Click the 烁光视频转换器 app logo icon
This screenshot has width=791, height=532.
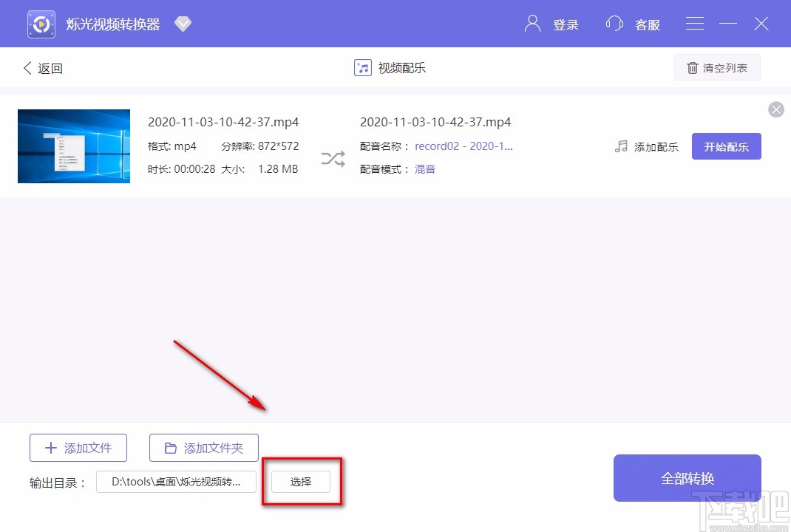pos(41,23)
